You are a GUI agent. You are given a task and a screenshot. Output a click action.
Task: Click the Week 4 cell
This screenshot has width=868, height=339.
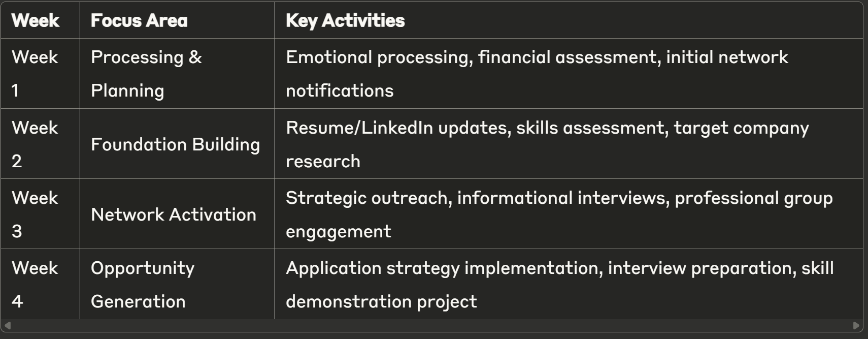[x=41, y=284]
